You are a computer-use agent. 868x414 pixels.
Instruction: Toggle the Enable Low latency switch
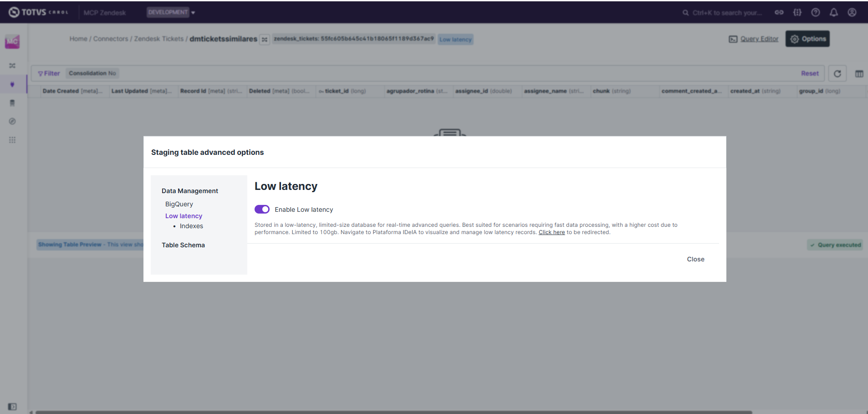[262, 210]
